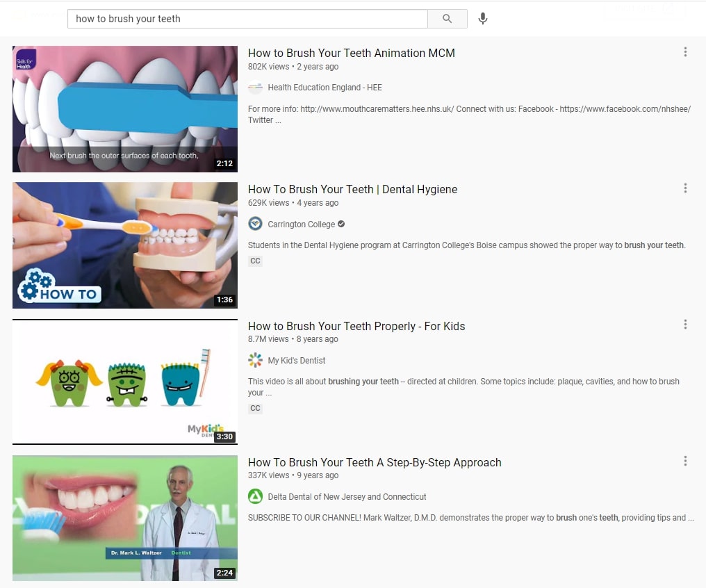The image size is (706, 588).
Task: Click '8.7M views • 8 years ago' text
Action: point(293,339)
